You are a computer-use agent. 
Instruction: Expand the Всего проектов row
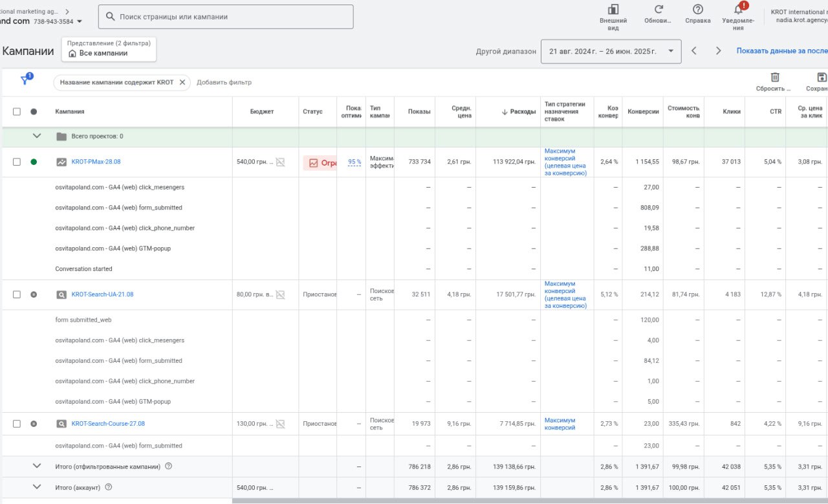pyautogui.click(x=37, y=137)
